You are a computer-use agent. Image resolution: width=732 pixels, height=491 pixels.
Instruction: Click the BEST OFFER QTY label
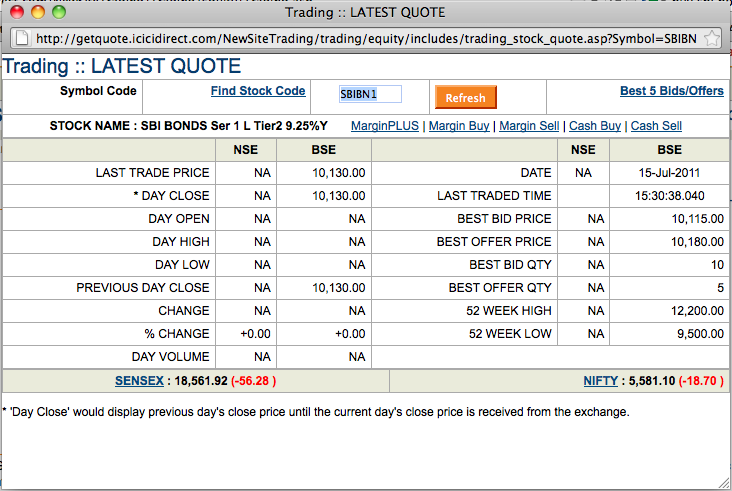click(500, 288)
